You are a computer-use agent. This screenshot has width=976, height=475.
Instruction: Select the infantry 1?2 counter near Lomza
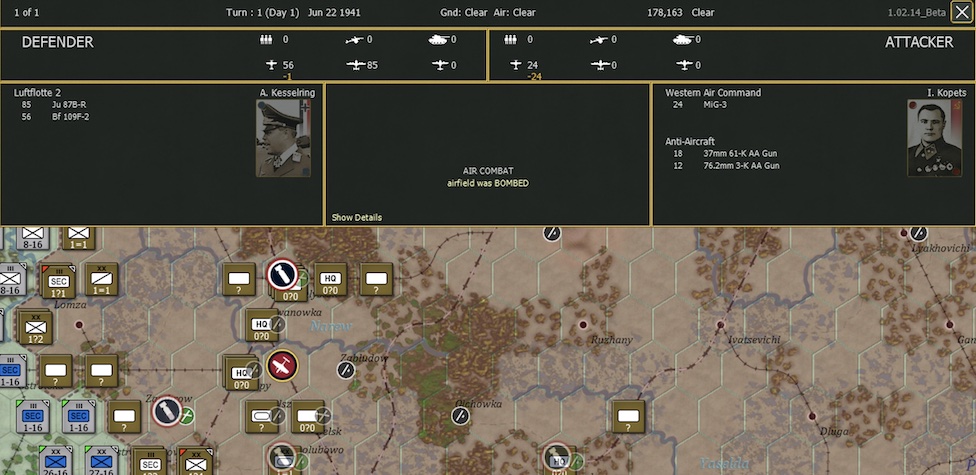coord(35,327)
